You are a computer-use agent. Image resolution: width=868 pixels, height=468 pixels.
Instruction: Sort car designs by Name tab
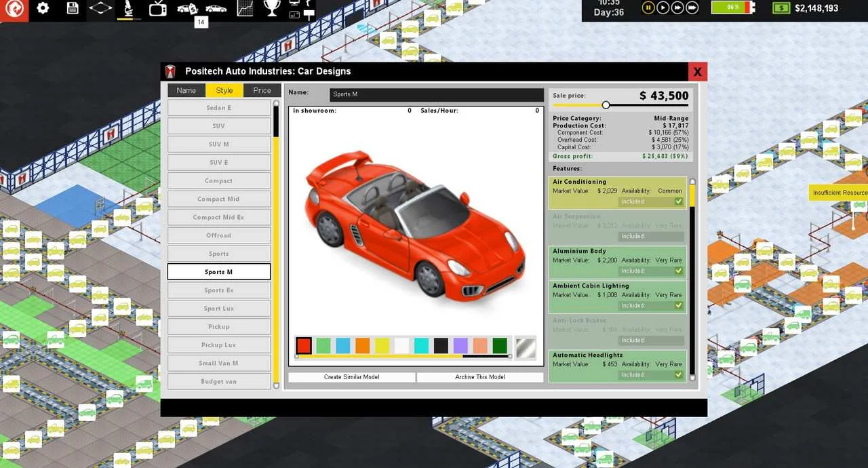point(186,90)
